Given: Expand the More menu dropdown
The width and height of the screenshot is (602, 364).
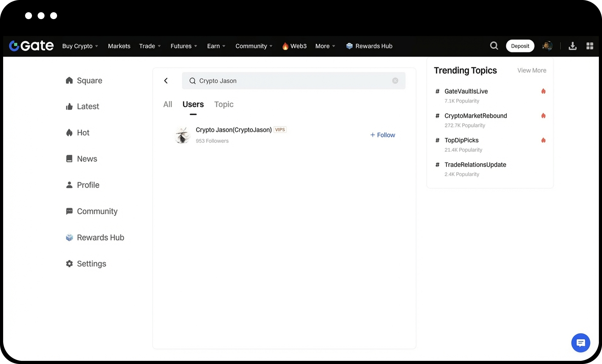Looking at the screenshot, I should [325, 46].
